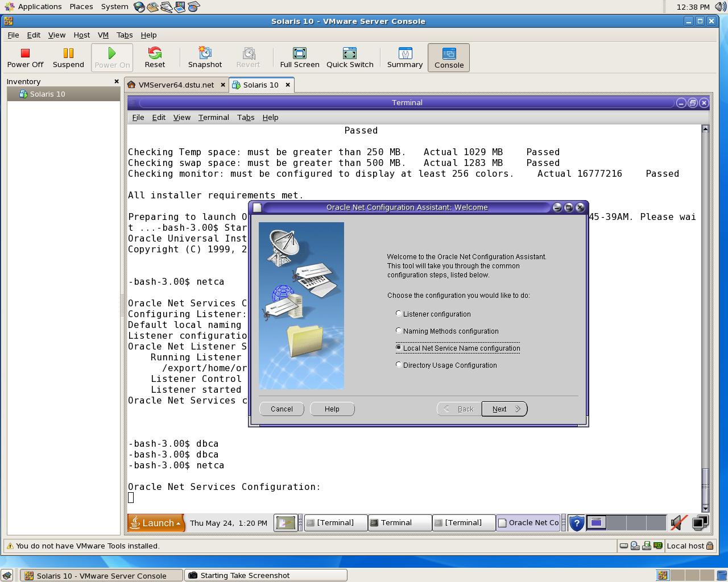Open the Host menu
The image size is (728, 582).
click(81, 35)
